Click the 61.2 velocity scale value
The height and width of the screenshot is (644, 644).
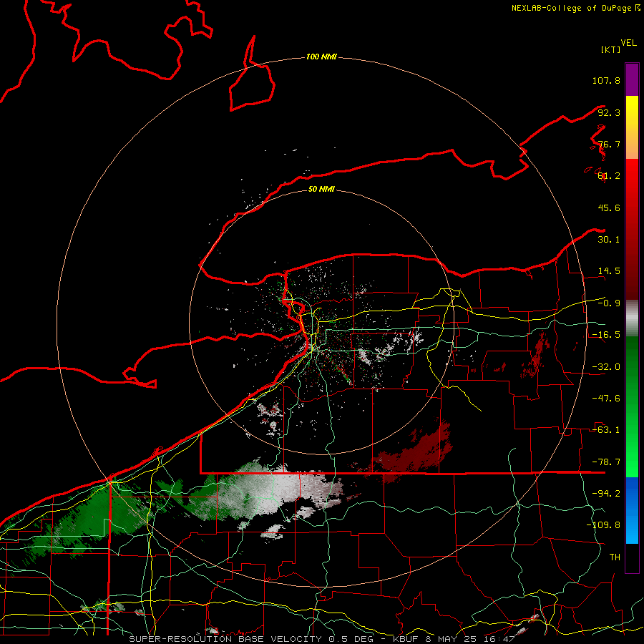[x=609, y=176]
